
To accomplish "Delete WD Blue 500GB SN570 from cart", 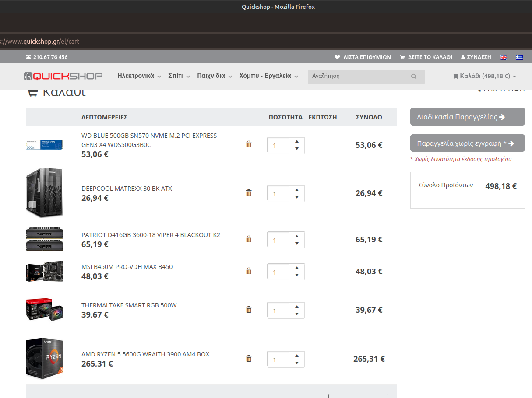I will click(249, 144).
